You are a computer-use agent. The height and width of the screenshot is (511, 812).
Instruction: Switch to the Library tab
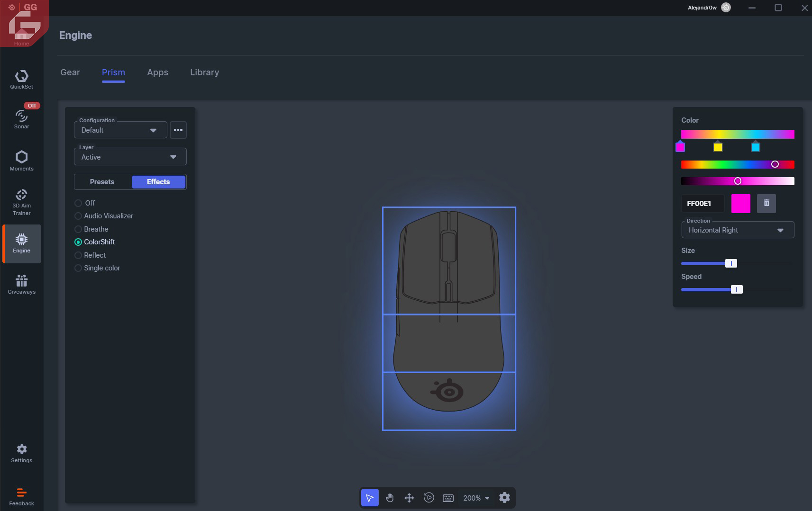coord(204,72)
